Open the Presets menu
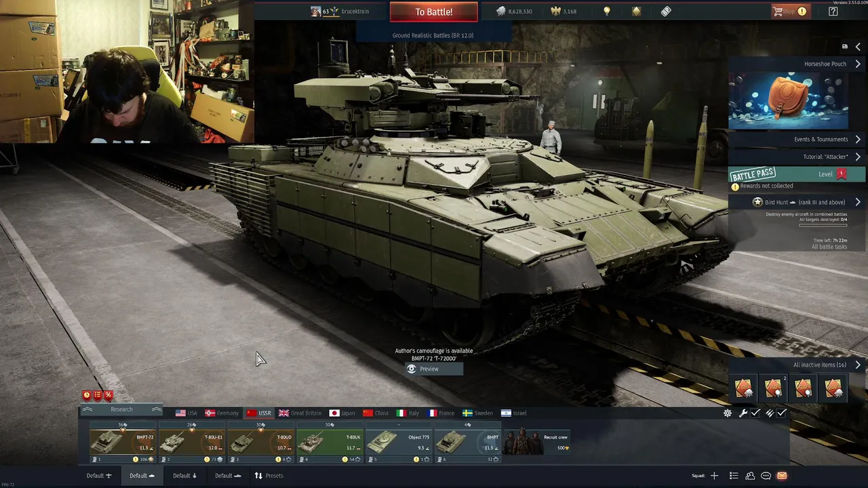 point(269,476)
